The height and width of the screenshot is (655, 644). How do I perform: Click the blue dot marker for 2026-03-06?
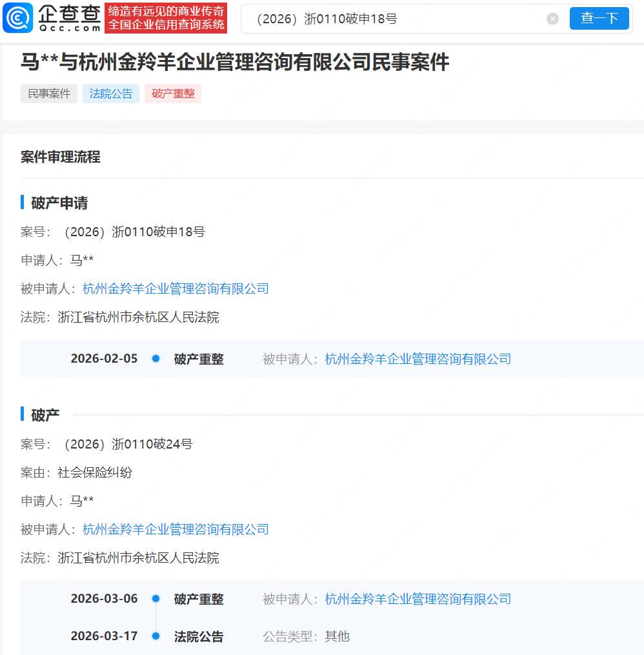click(x=156, y=599)
